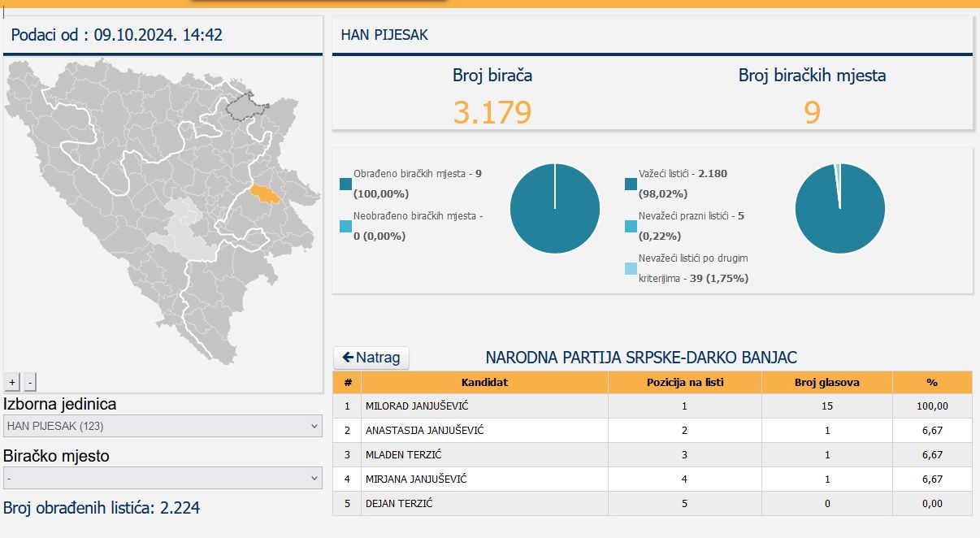Open the Izborna jedinica dropdown
980x538 pixels.
163,426
